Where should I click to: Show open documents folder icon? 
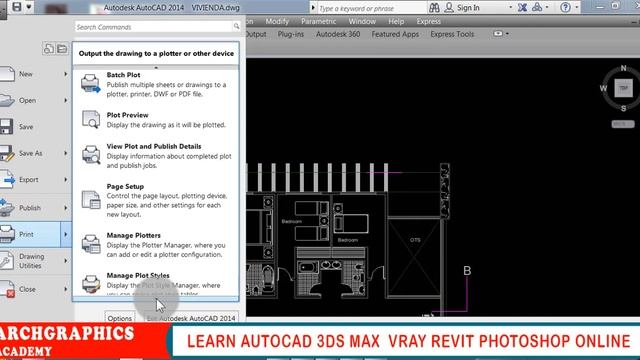click(62, 49)
